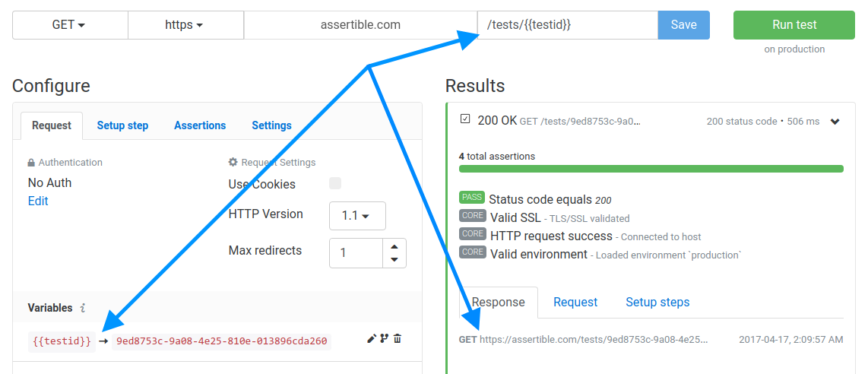Click the Run test button
The height and width of the screenshot is (374, 868).
coord(794,25)
